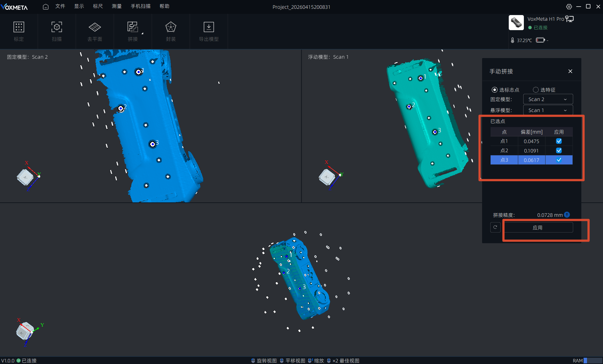Click the orientation cube in fixed model view
The width and height of the screenshot is (603, 364).
point(25,177)
